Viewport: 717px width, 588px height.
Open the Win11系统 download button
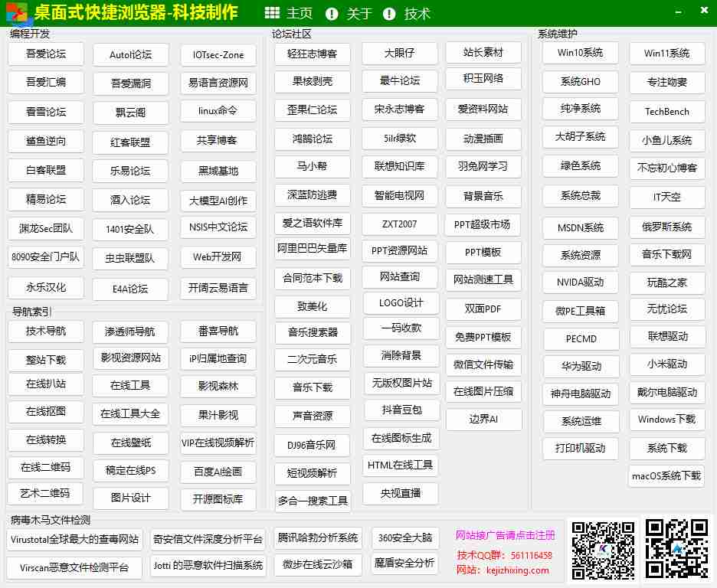coord(666,54)
